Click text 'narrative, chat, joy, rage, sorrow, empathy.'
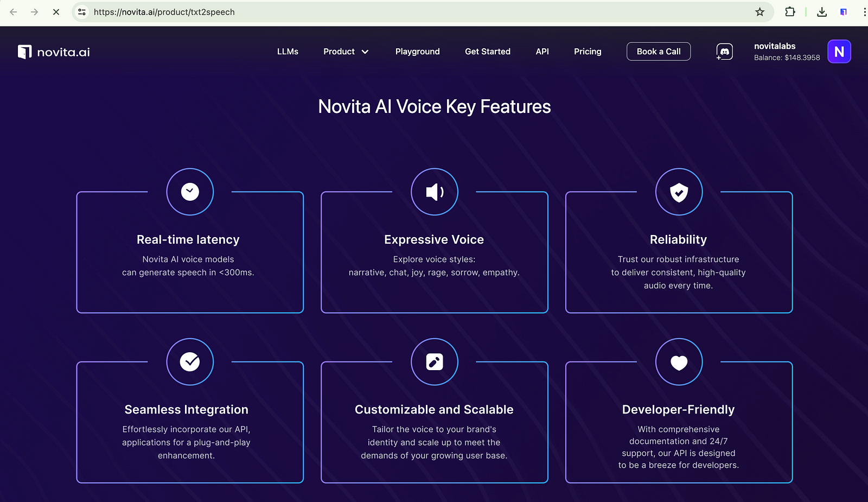The height and width of the screenshot is (502, 868). (x=434, y=272)
